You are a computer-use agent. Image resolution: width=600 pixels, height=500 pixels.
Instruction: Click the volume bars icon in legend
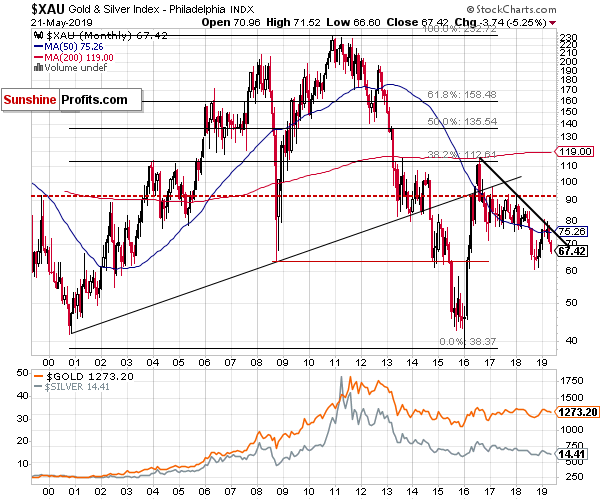coord(38,67)
